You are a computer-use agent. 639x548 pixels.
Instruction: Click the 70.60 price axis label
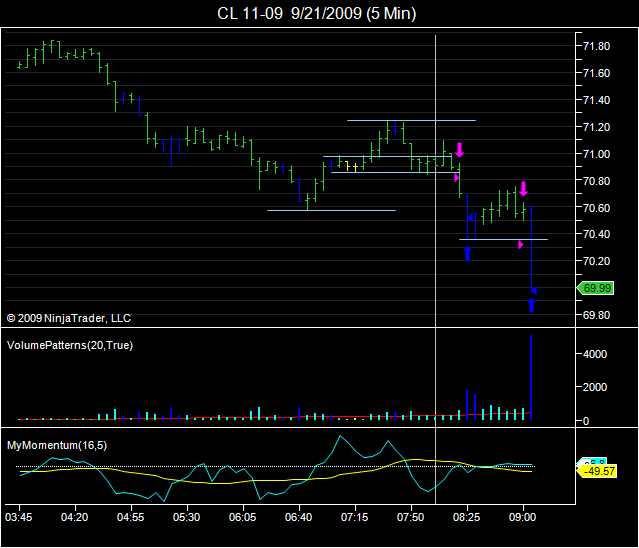(x=596, y=208)
